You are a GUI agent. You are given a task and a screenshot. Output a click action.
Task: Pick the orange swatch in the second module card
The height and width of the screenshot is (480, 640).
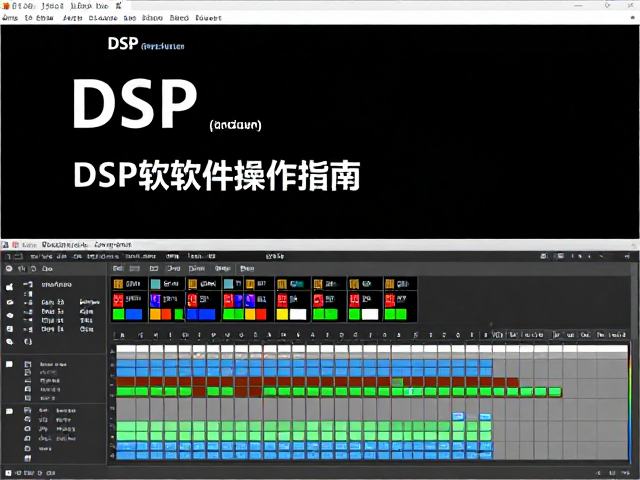click(x=155, y=314)
